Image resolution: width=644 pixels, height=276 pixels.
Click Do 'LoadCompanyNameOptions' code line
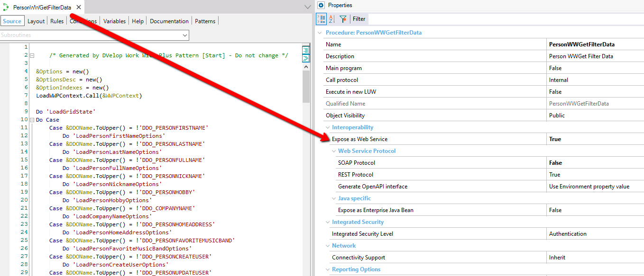point(107,216)
